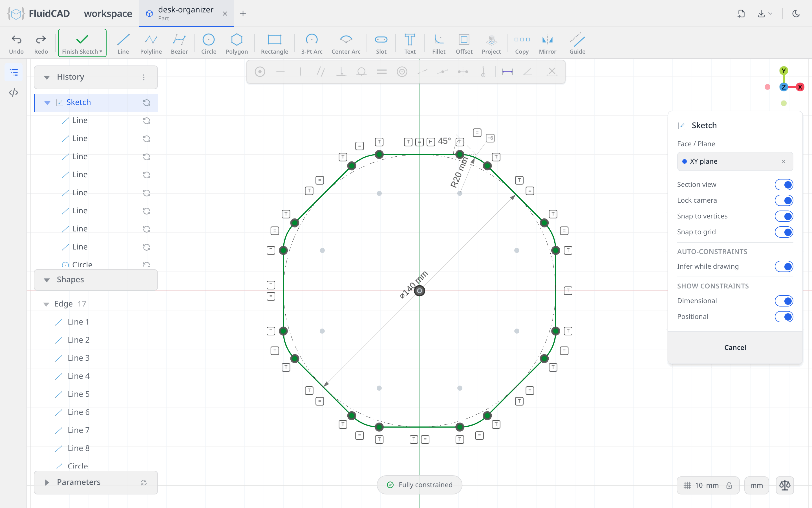Select the Guide line tool

point(577,43)
